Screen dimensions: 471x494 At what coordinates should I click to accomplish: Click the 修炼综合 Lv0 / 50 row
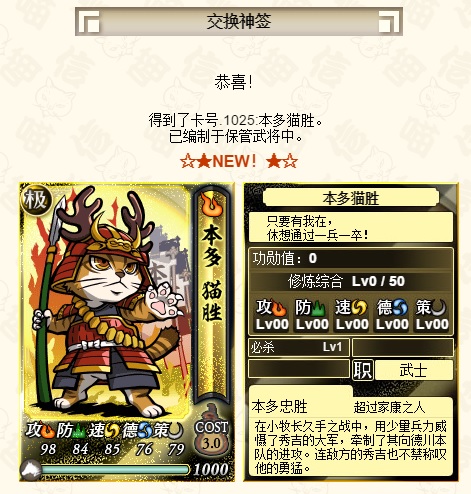point(351,281)
